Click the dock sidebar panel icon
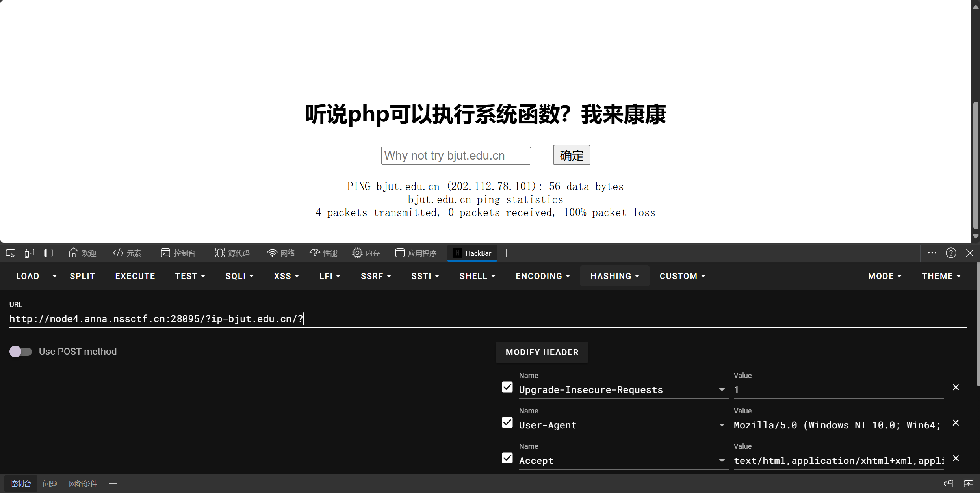Screen dimensions: 980x493 click(x=48, y=253)
